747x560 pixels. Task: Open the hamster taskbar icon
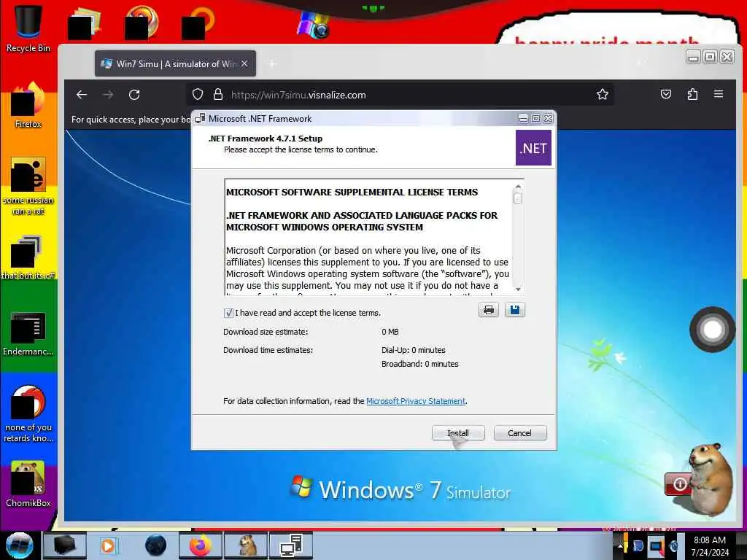(246, 545)
